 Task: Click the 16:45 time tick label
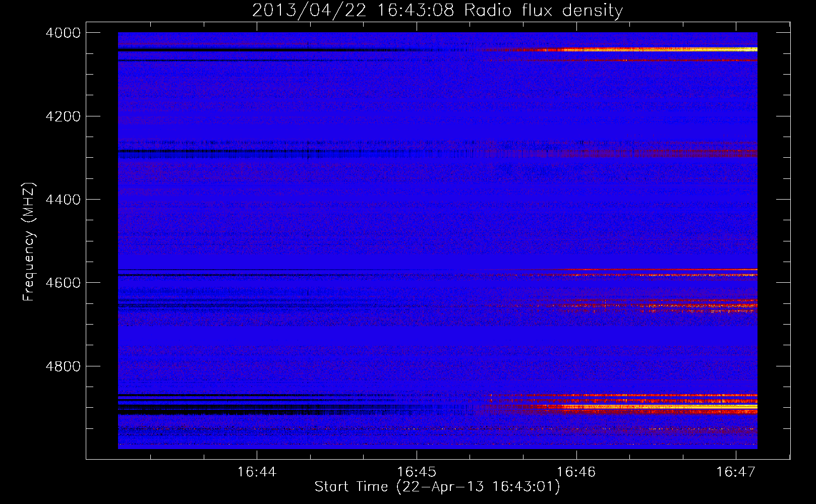pos(417,472)
